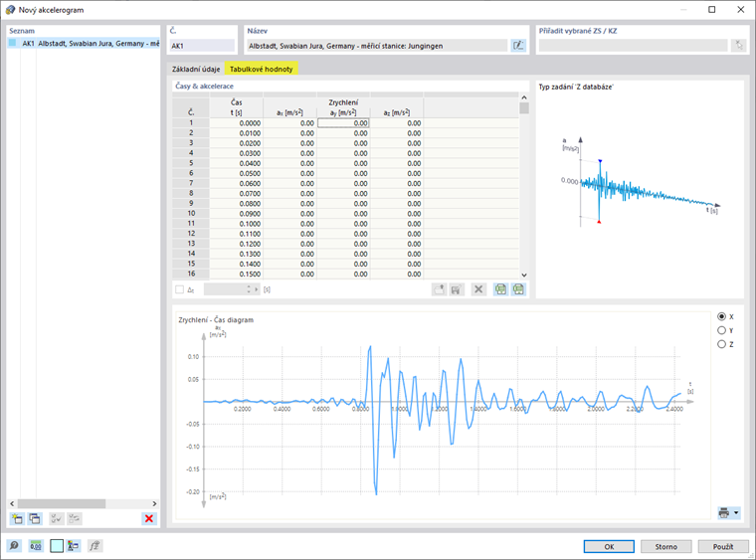Click time cell 0.0100 in row 2

pos(237,133)
